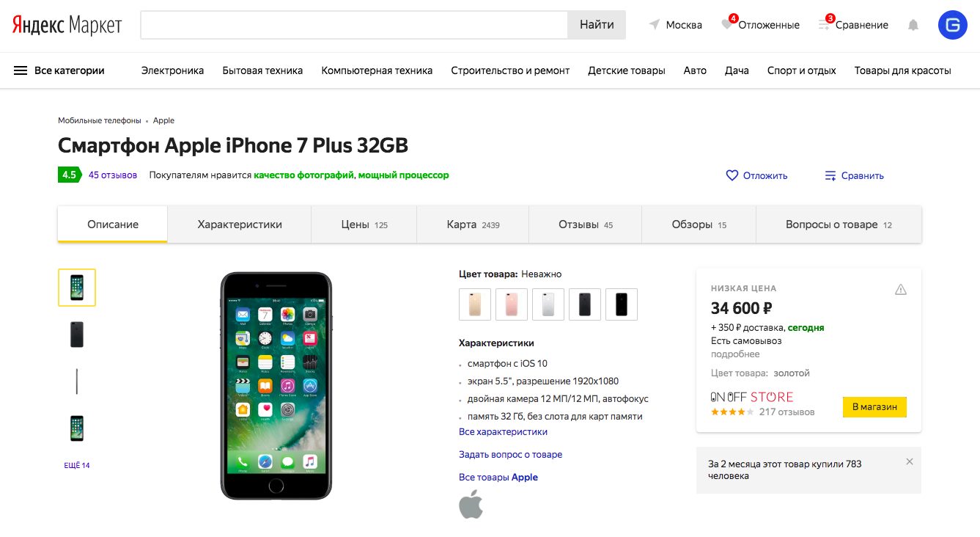Click the Москва location arrow icon
The width and height of the screenshot is (980, 537).
pos(654,25)
